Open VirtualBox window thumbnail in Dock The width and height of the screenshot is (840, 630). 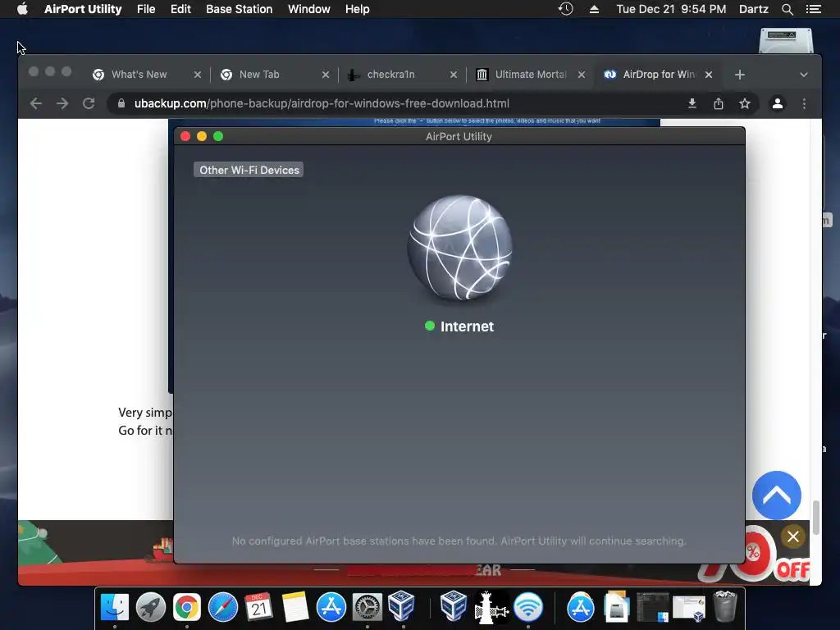[x=689, y=608]
